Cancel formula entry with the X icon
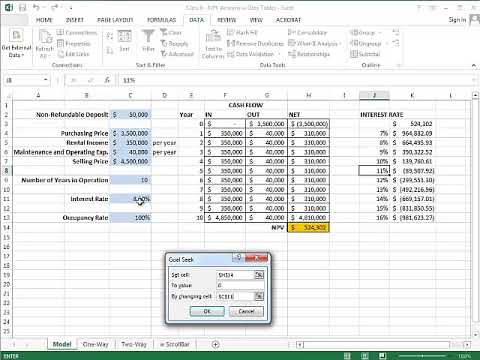The image size is (480, 360). tap(74, 80)
